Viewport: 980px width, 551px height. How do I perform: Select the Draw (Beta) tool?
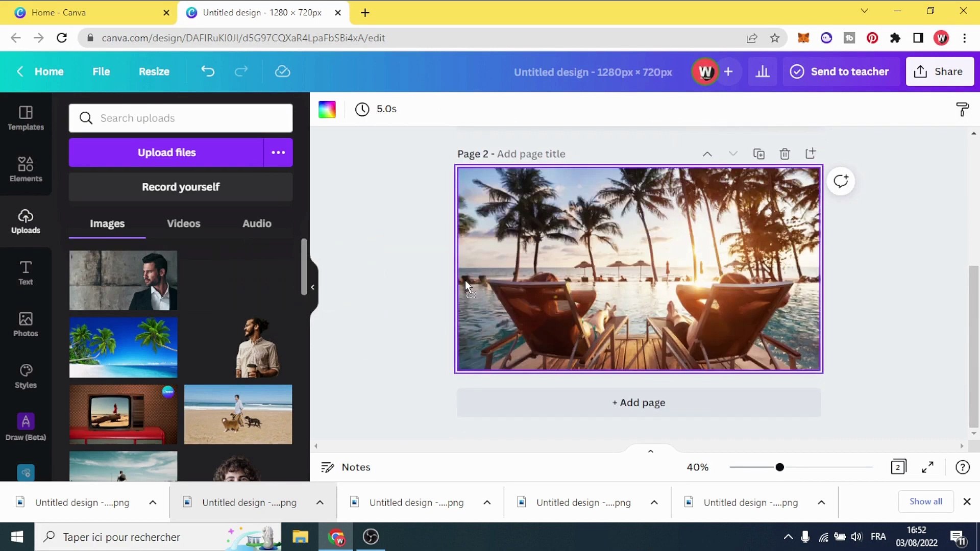coord(26,427)
